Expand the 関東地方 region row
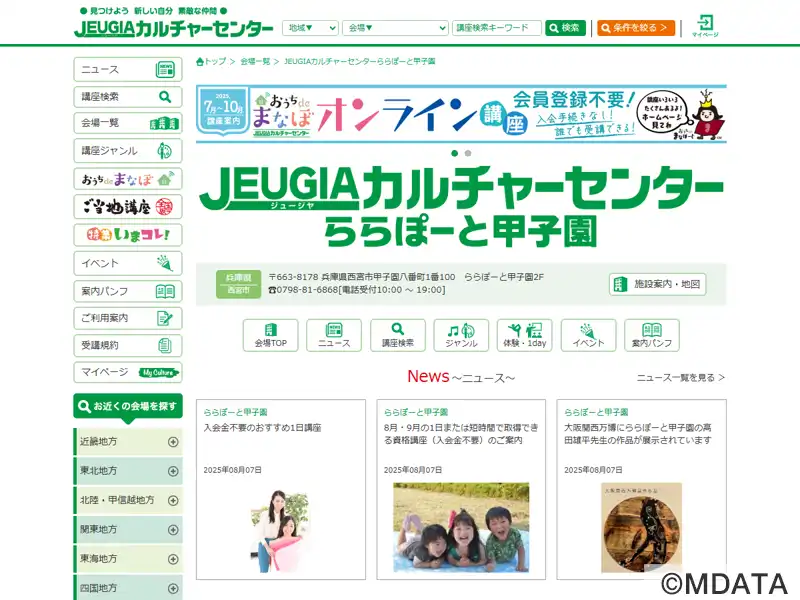Viewport: 800px width, 600px height. pos(128,530)
